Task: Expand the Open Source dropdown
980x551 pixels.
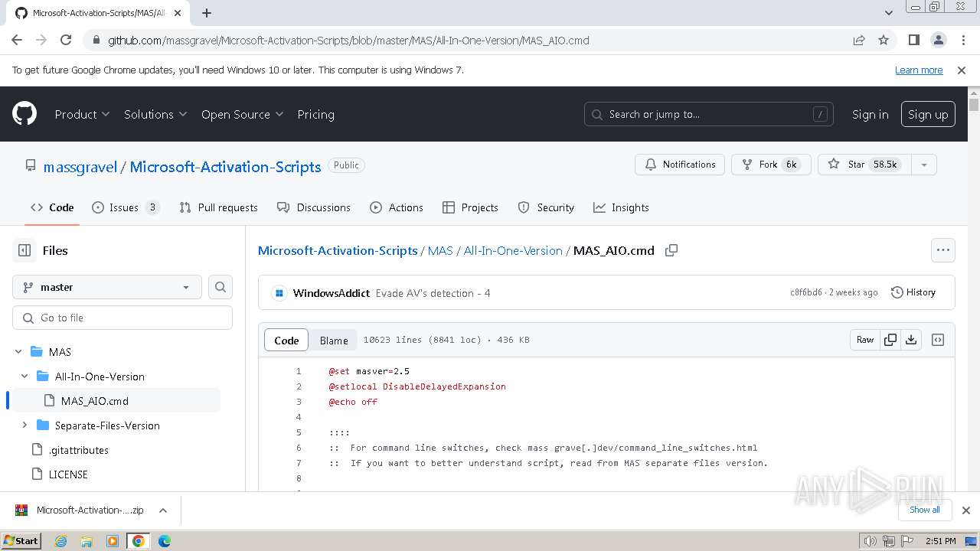Action: tap(242, 114)
